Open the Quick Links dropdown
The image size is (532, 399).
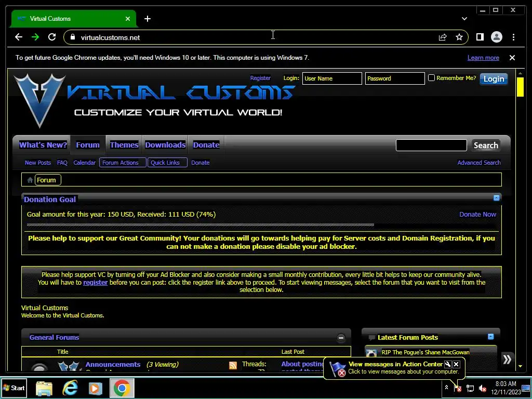pyautogui.click(x=167, y=163)
